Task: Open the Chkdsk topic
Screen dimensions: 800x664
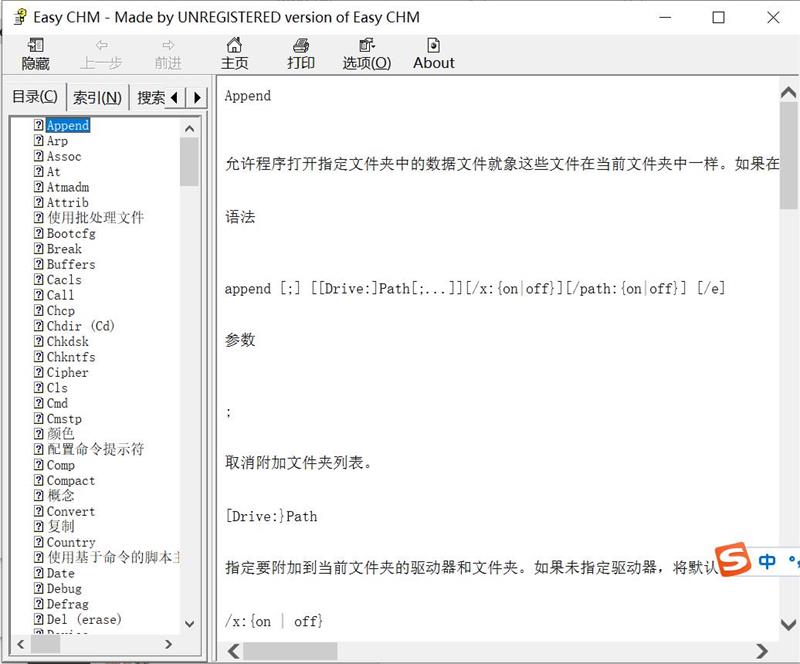Action: point(68,341)
